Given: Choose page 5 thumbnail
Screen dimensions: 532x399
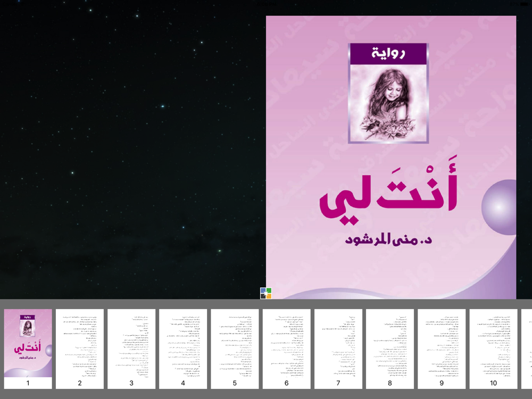Looking at the screenshot, I should click(x=235, y=348).
